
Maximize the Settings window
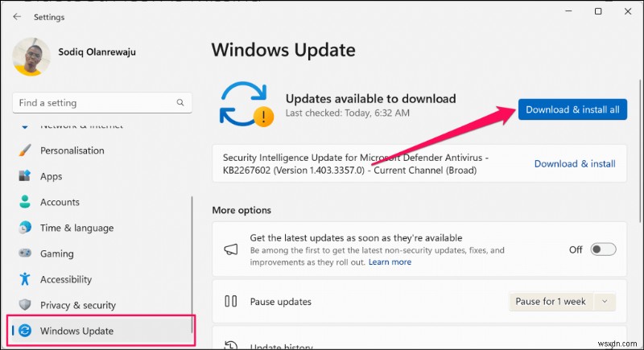click(598, 11)
